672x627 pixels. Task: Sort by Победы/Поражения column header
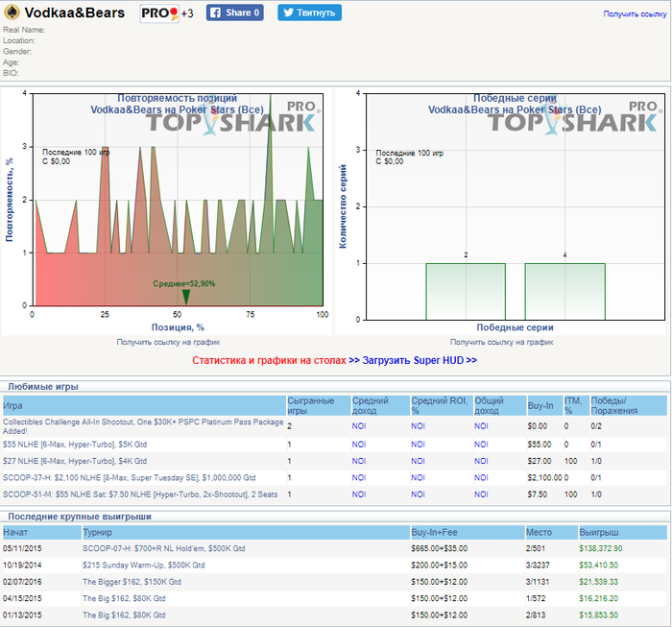pos(628,405)
